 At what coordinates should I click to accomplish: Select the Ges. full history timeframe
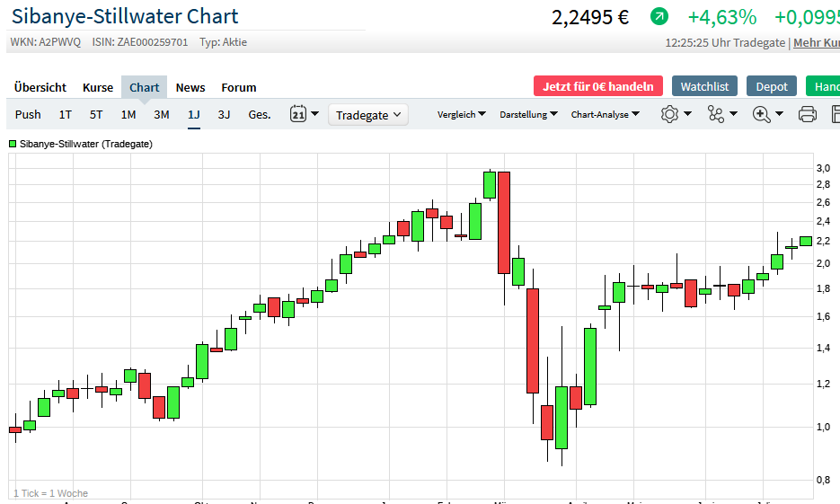pyautogui.click(x=260, y=114)
